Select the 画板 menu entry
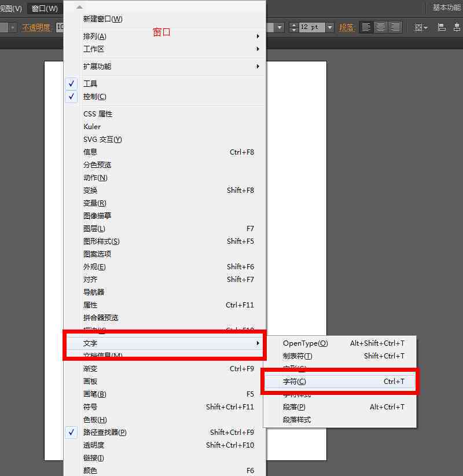 (x=164, y=381)
